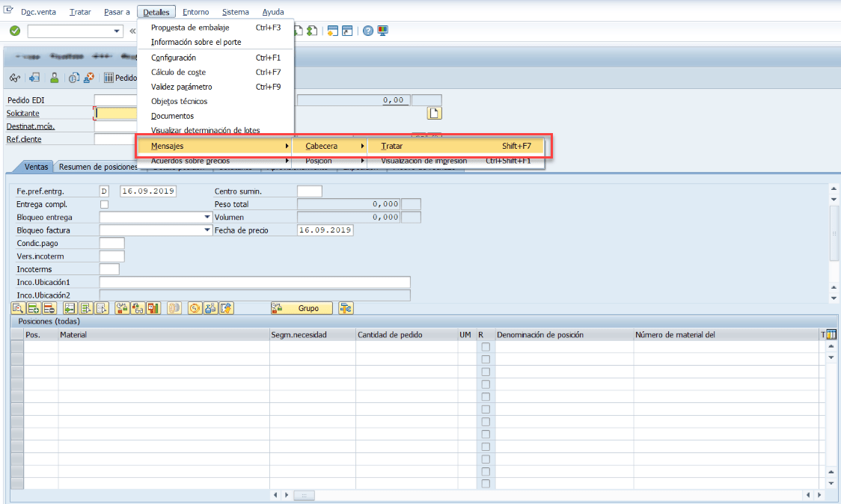This screenshot has width=841, height=504.
Task: Click the Cantidad de pedido column header
Action: click(x=406, y=334)
